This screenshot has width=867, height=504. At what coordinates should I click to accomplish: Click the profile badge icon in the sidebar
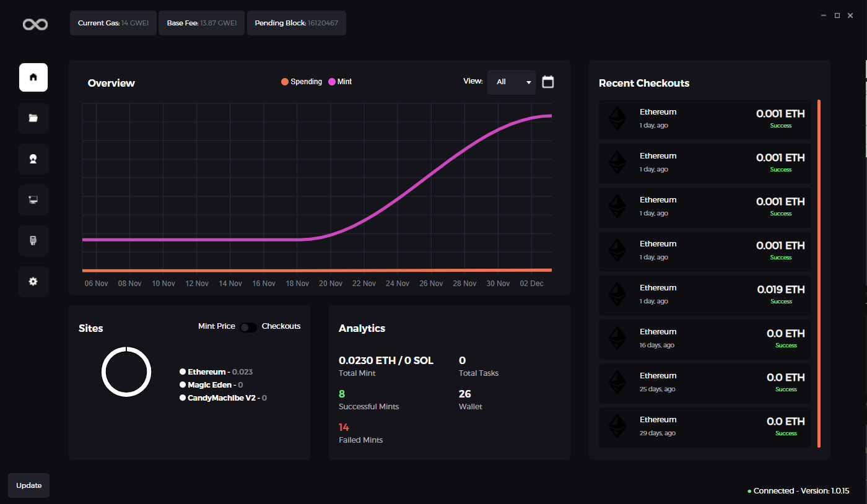33,159
